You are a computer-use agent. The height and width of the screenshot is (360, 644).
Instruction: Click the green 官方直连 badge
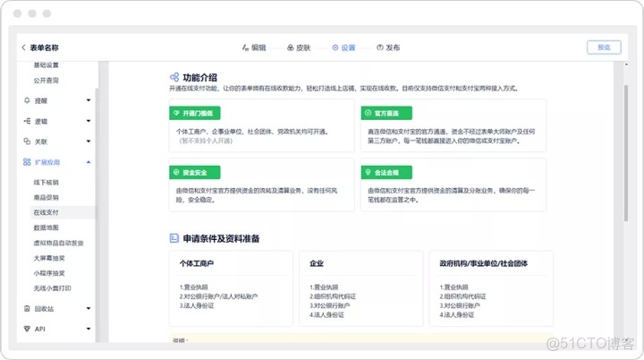pyautogui.click(x=386, y=113)
